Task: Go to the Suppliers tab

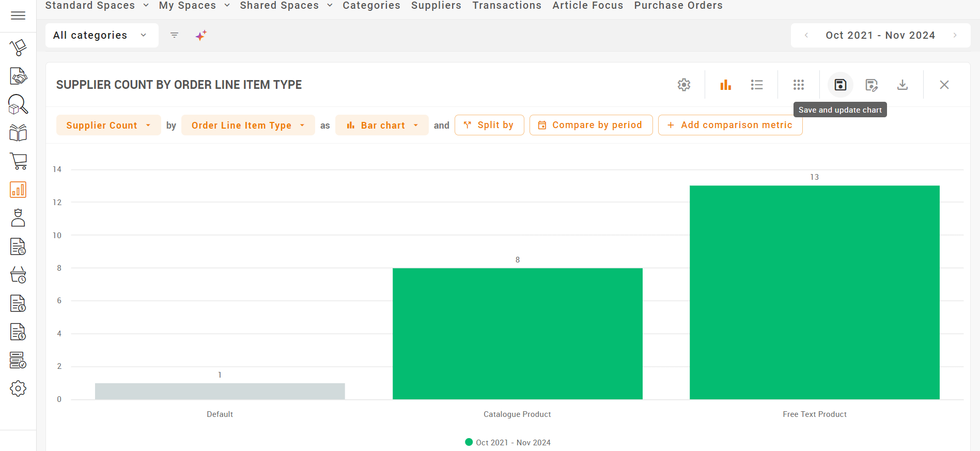Action: tap(436, 6)
